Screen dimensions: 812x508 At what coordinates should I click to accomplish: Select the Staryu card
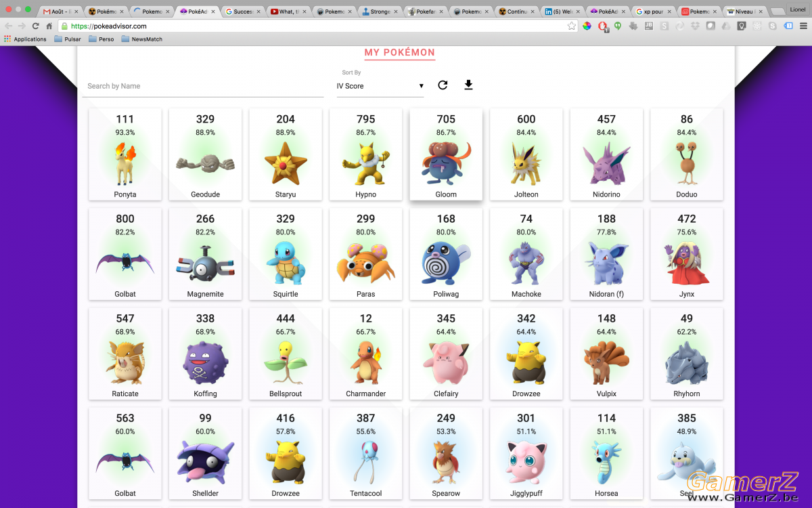point(286,154)
